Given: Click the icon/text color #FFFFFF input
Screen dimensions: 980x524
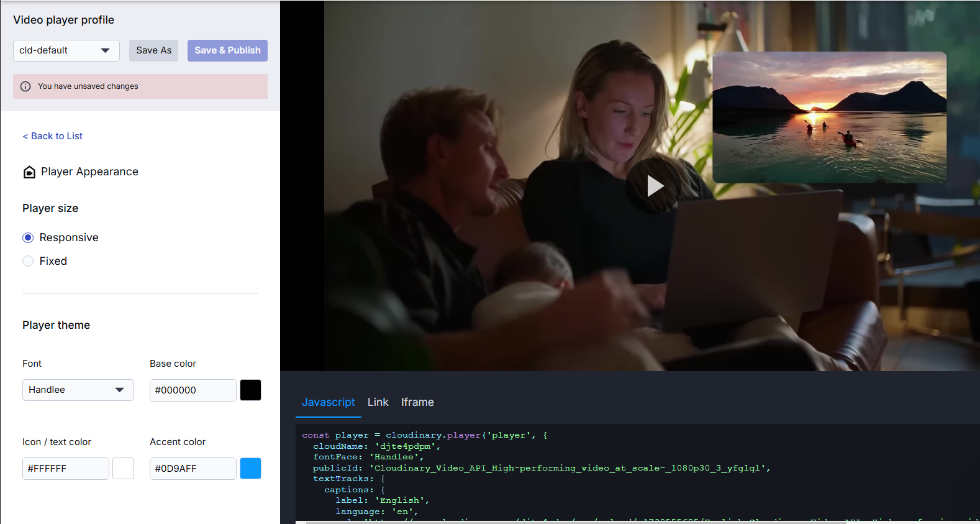Looking at the screenshot, I should [x=66, y=468].
